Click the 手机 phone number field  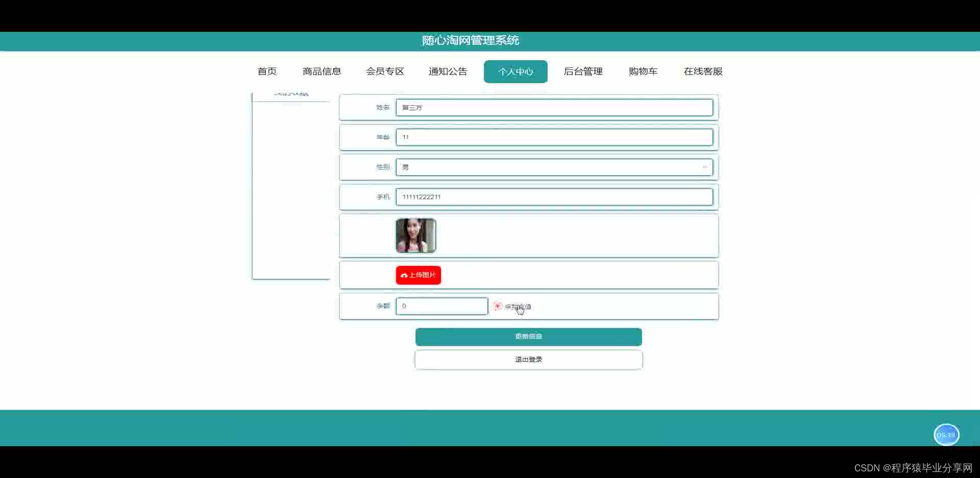[x=554, y=197]
